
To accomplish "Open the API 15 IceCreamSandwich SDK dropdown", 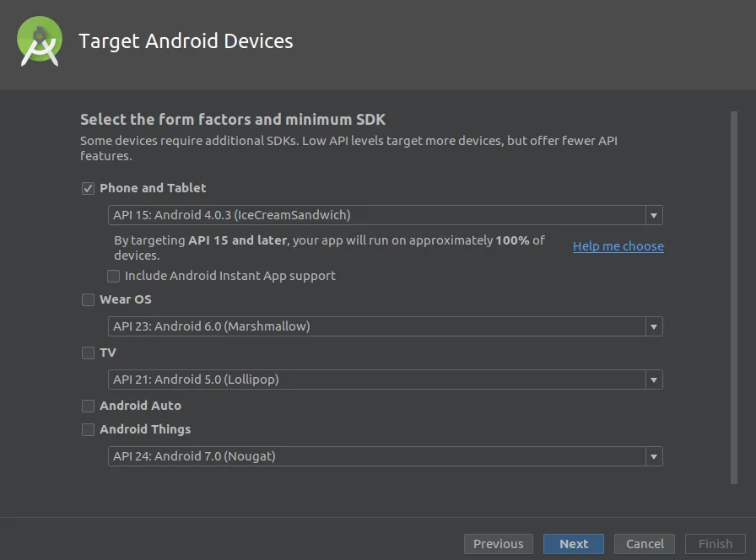I will tap(386, 215).
